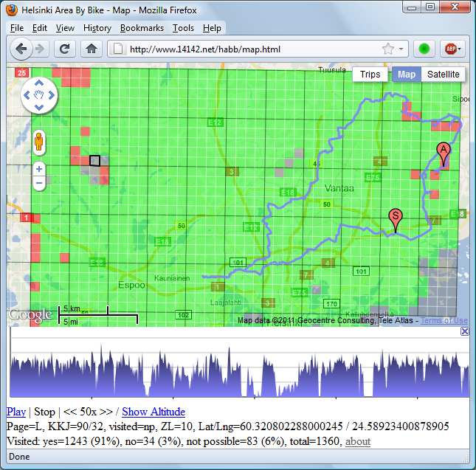Image resolution: width=476 pixels, height=470 pixels.
Task: Zoom out the map with minus button
Action: pos(39,182)
